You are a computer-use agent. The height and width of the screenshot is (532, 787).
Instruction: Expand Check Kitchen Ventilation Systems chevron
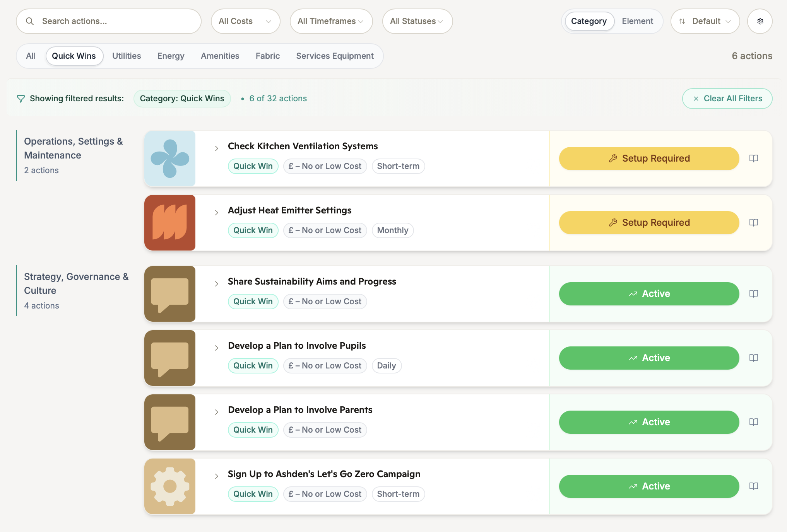coord(217,148)
